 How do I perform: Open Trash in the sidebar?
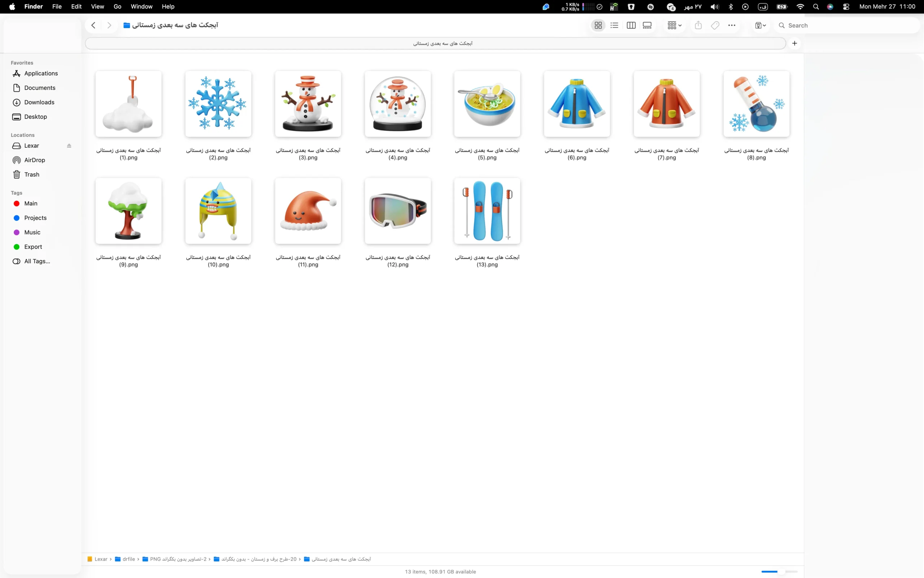point(32,175)
